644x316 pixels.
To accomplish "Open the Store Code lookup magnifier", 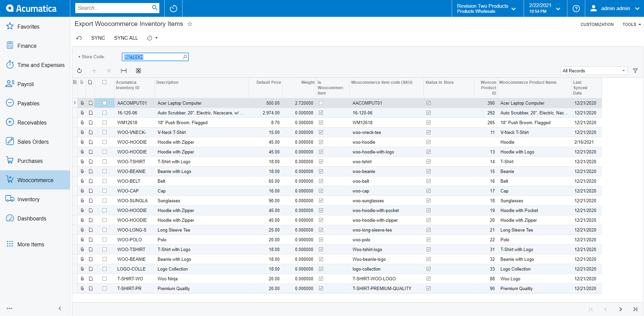I will pos(185,57).
